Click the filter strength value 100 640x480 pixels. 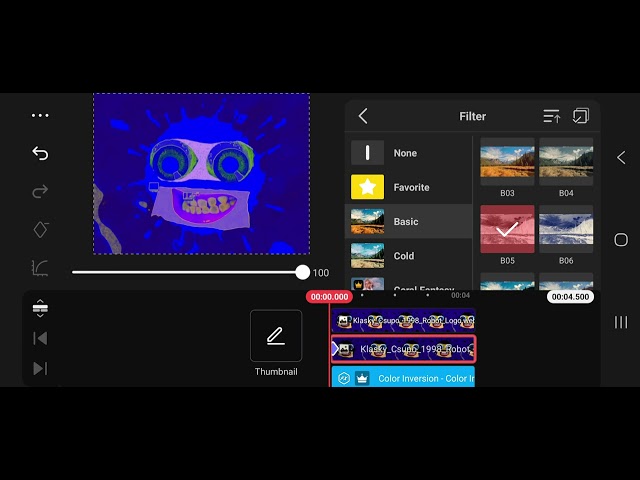pos(321,273)
